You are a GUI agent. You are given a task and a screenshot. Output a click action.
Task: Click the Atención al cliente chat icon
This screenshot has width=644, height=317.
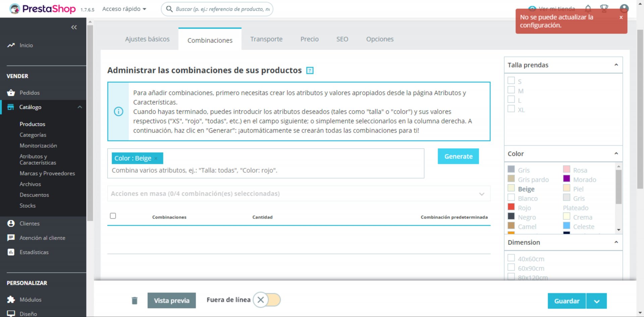pyautogui.click(x=11, y=238)
